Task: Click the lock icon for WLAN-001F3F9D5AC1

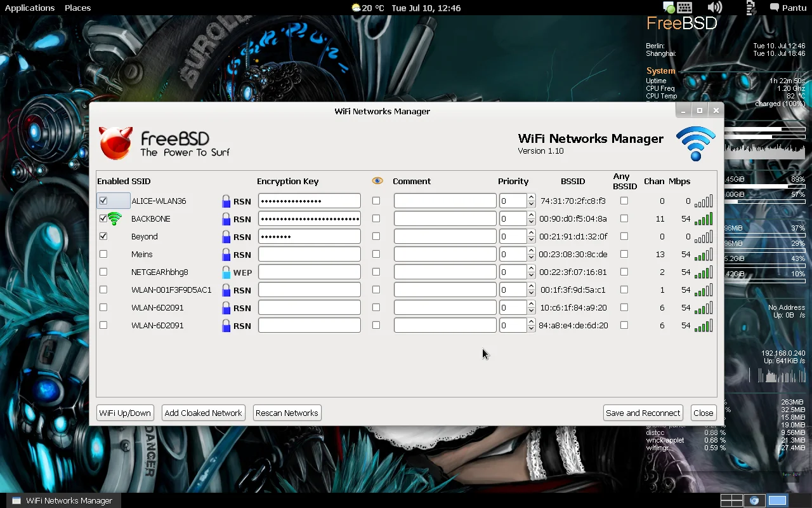Action: pyautogui.click(x=226, y=290)
